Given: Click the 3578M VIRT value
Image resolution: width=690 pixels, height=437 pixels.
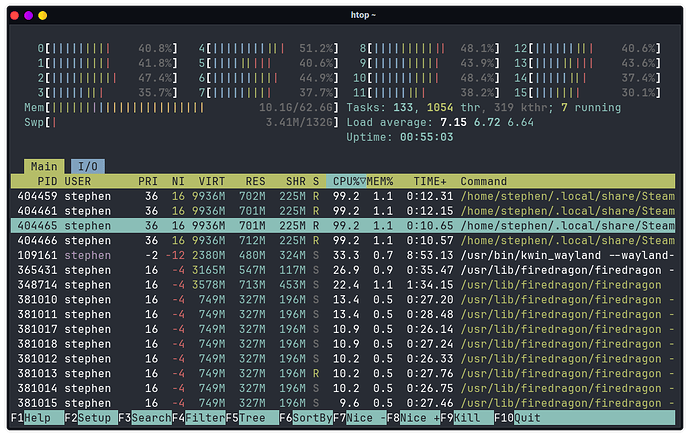Looking at the screenshot, I should click(208, 285).
